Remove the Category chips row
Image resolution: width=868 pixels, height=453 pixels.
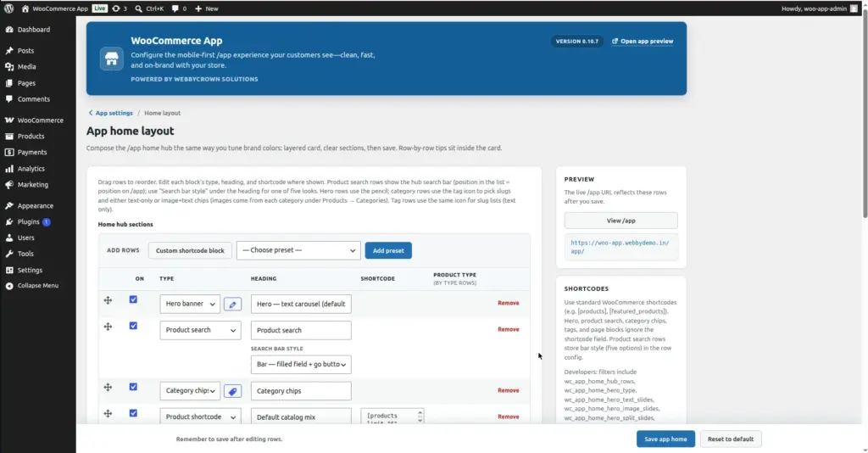tap(509, 390)
